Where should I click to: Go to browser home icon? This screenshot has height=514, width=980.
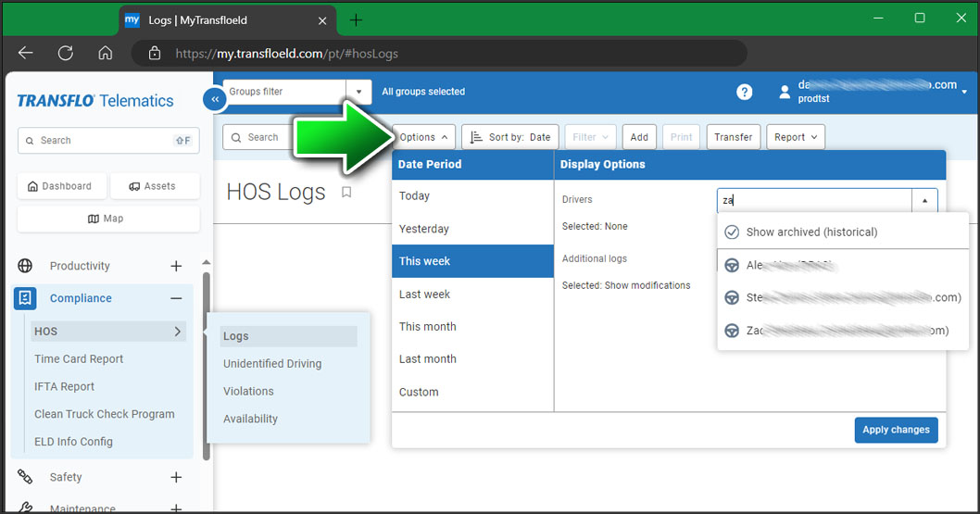tap(106, 53)
